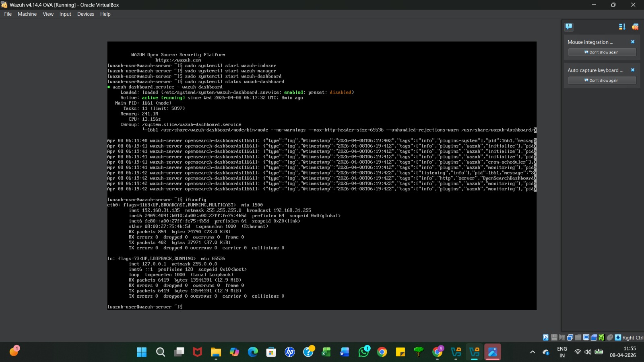Sort notifications using the order icon
644x362 pixels.
point(622,27)
